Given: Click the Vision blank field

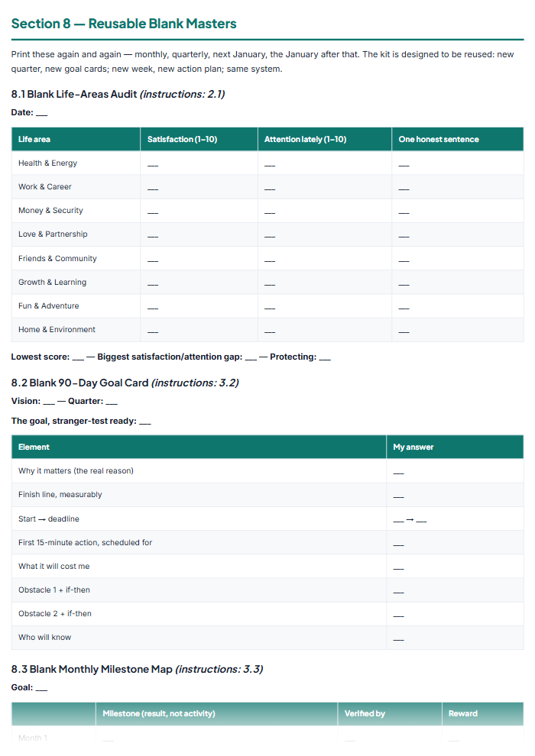Looking at the screenshot, I should coord(49,402).
